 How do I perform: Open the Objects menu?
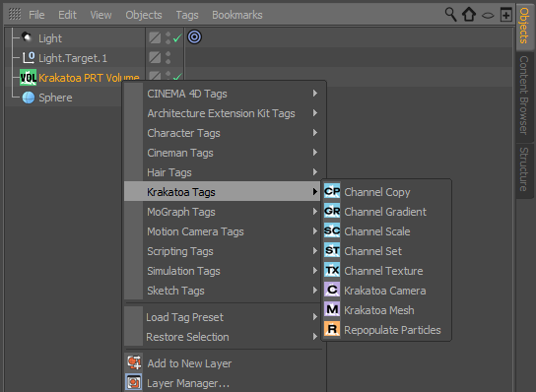pyautogui.click(x=144, y=15)
